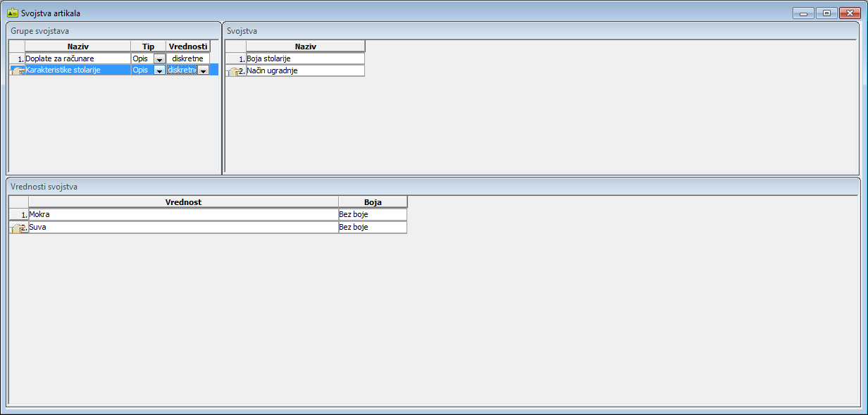Image resolution: width=868 pixels, height=415 pixels.
Task: Select the Doplate za računare group
Action: 77,58
